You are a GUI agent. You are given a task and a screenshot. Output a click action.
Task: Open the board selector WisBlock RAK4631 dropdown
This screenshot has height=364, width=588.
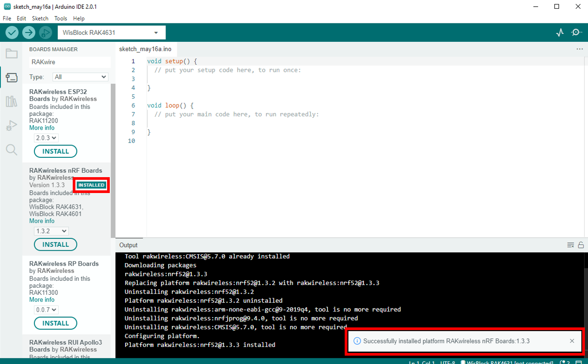point(112,33)
